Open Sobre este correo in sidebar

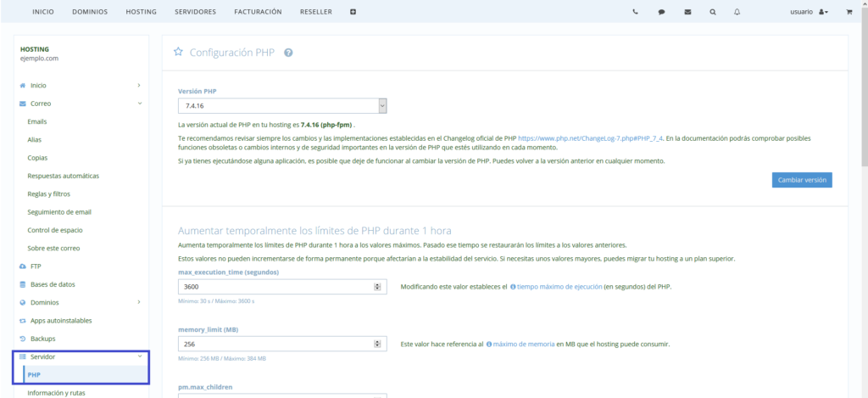53,249
